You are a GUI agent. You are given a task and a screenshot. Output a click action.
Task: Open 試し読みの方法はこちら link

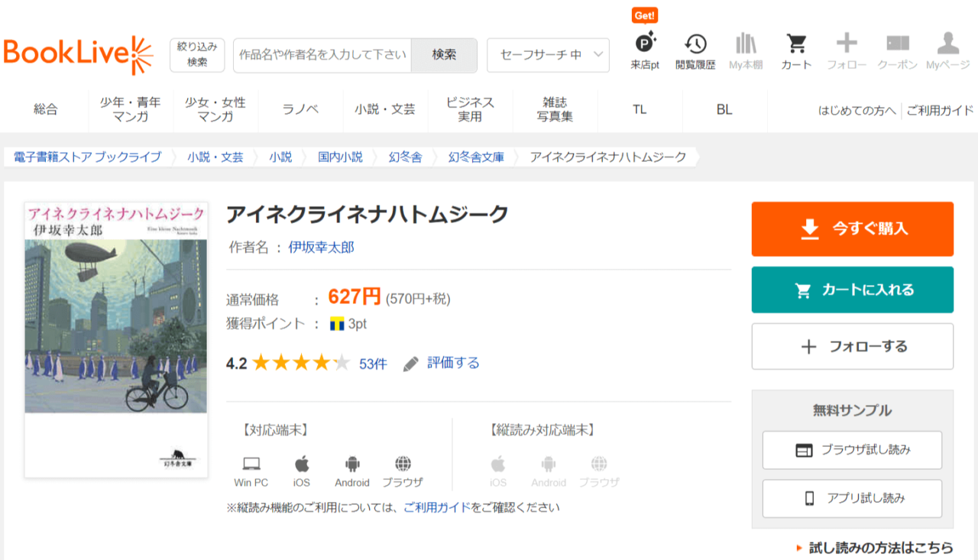pyautogui.click(x=881, y=547)
